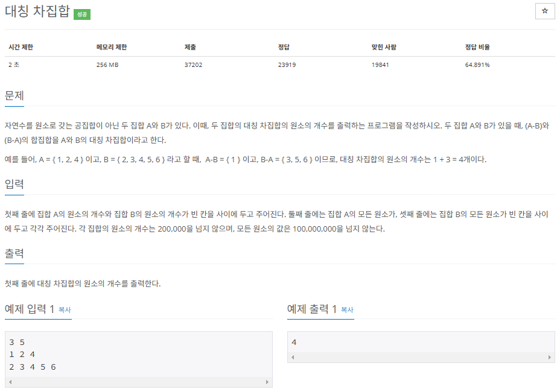The width and height of the screenshot is (557, 392).
Task: Click the correct count 23919
Action: (x=287, y=65)
